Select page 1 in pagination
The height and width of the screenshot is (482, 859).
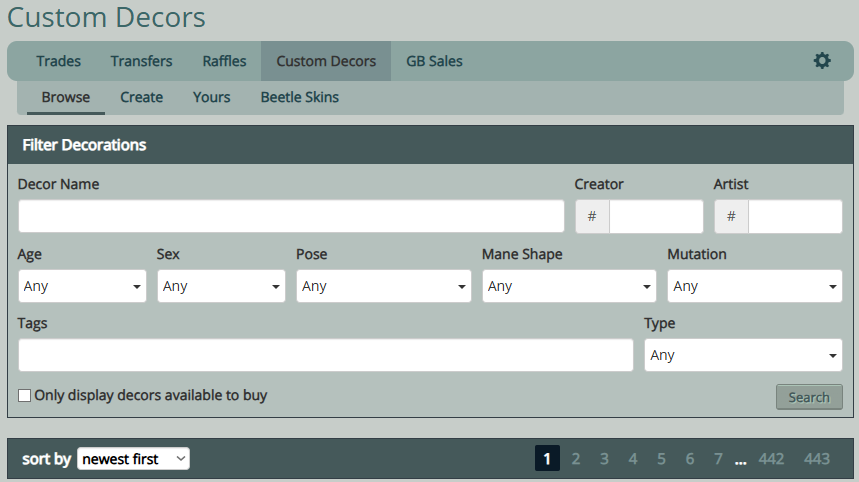click(547, 458)
